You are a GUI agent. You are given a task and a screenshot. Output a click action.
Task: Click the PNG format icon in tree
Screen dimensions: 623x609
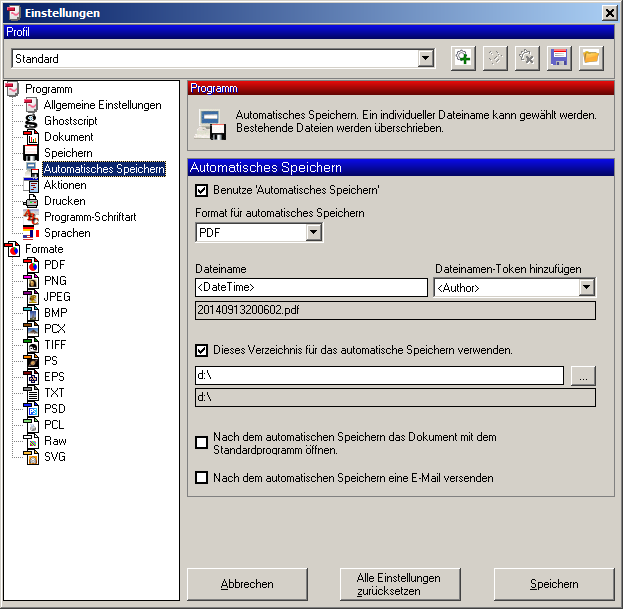pyautogui.click(x=31, y=281)
